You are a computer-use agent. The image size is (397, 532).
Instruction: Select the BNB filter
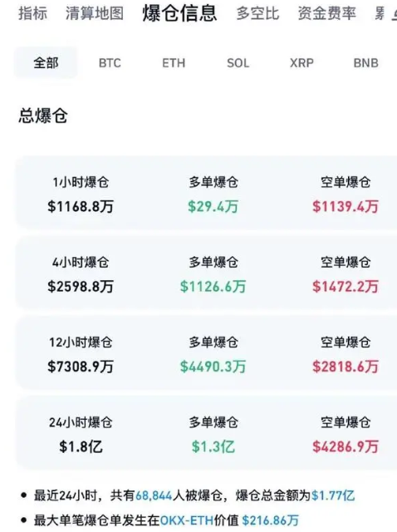point(365,63)
